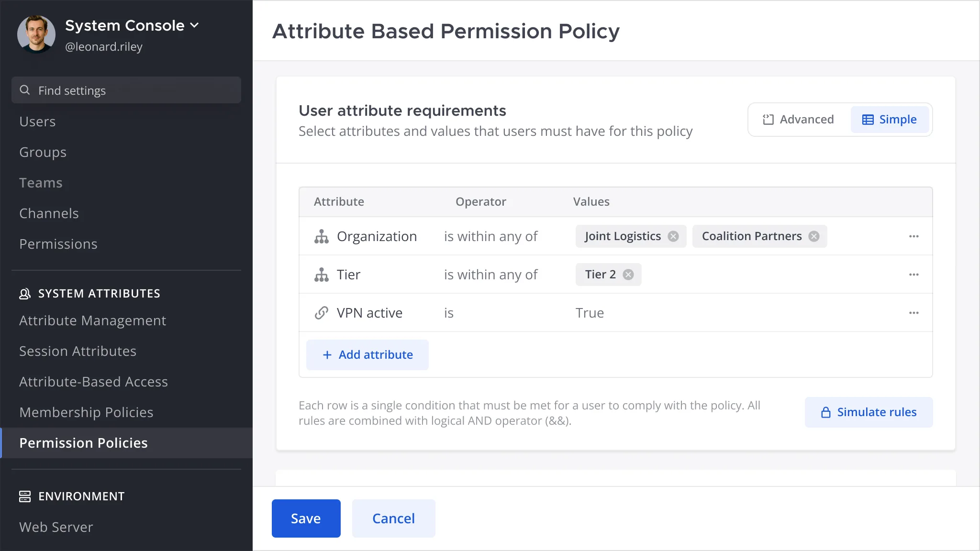Click the @leonard.riley username
980x551 pixels.
(x=104, y=47)
